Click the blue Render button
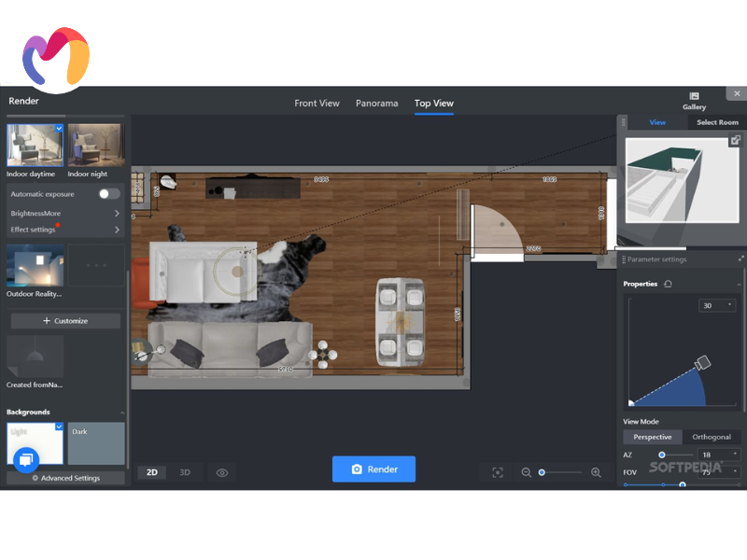 373,469
